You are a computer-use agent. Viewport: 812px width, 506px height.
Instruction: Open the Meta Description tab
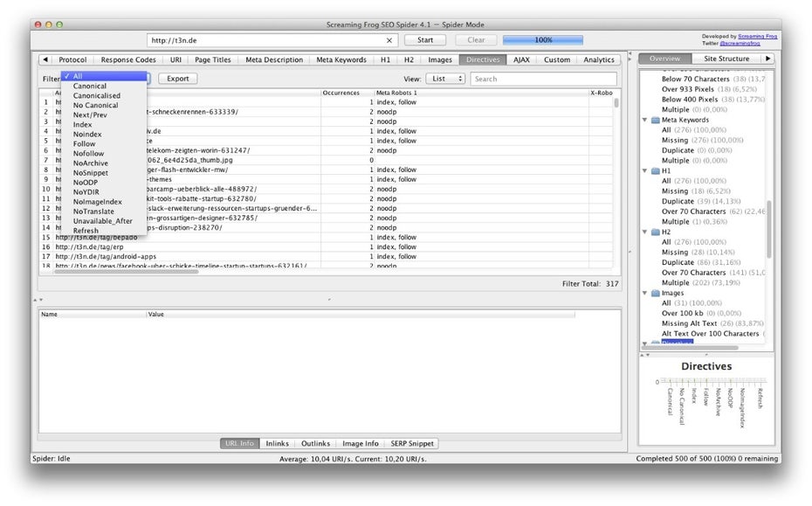(x=274, y=59)
